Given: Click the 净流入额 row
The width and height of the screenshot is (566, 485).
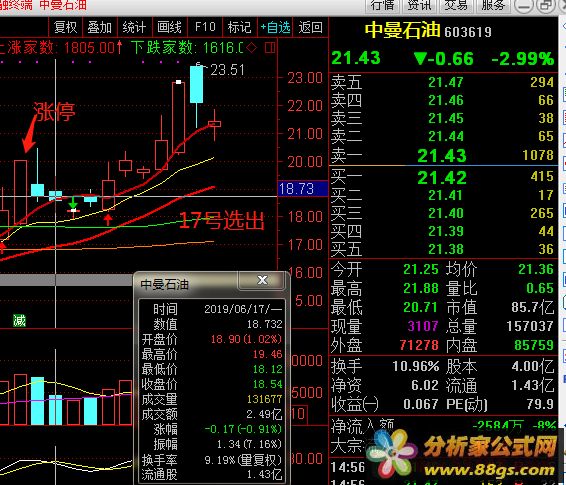Looking at the screenshot, I should pyautogui.click(x=443, y=426).
